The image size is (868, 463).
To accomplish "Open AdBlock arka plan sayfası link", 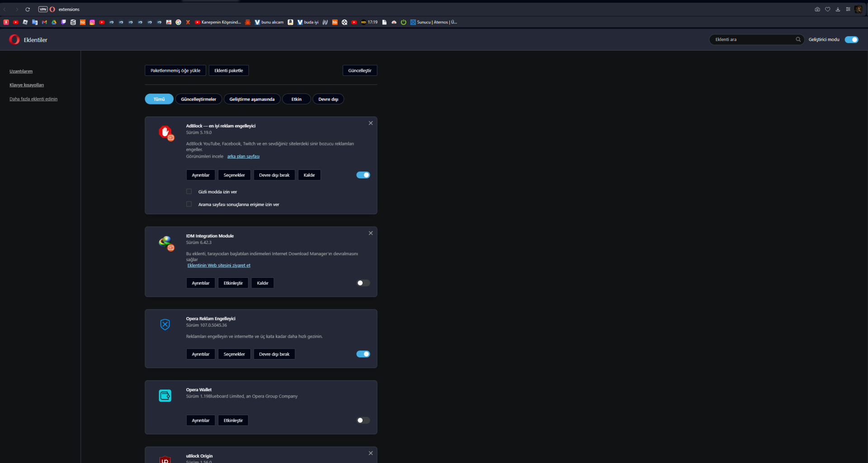I will coord(243,156).
